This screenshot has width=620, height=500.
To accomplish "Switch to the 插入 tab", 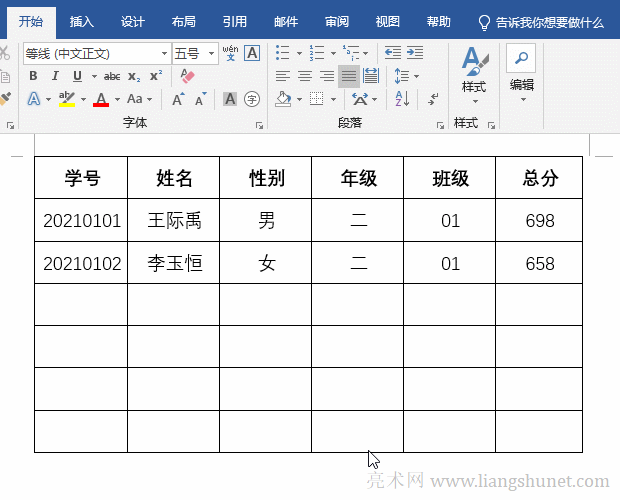I will 82,22.
